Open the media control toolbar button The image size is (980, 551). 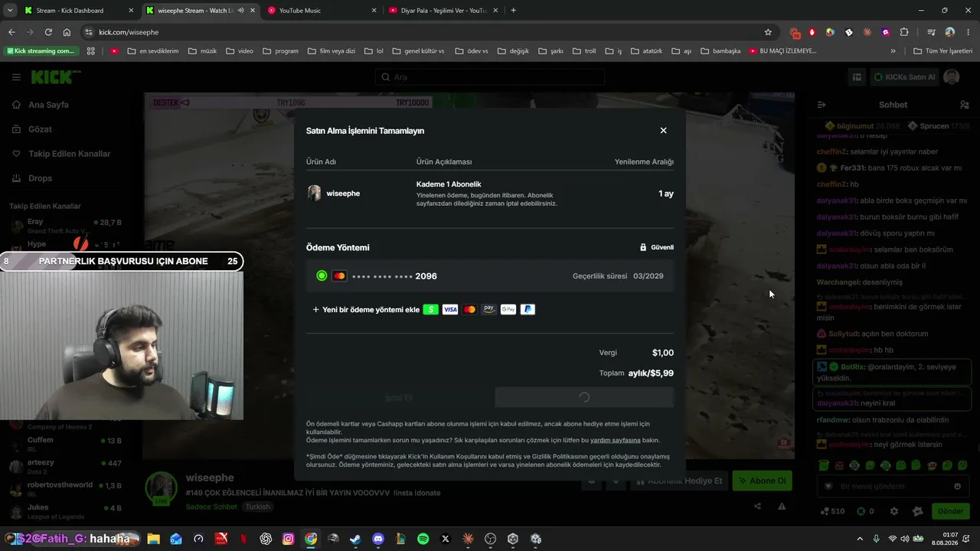(x=931, y=32)
